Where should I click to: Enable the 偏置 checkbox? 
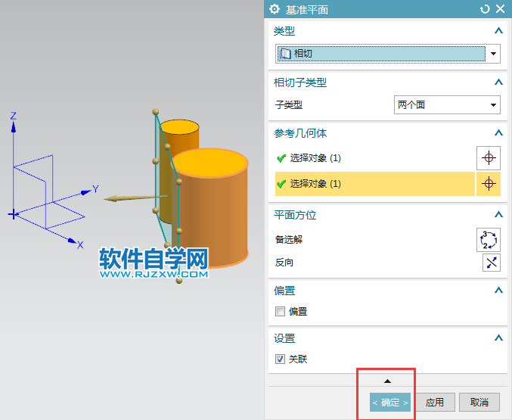[280, 311]
